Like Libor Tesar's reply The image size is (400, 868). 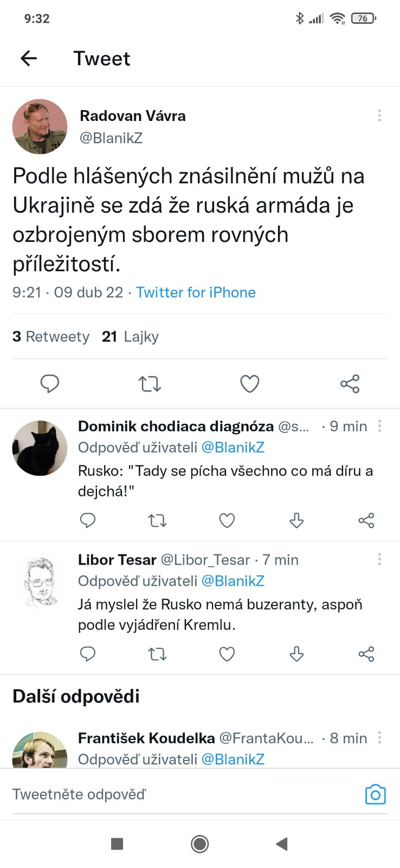point(227,654)
